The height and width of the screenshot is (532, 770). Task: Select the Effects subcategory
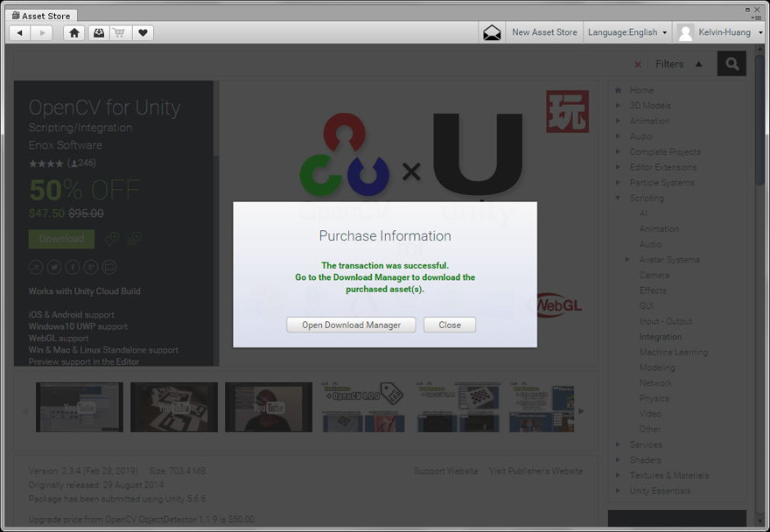(x=653, y=290)
